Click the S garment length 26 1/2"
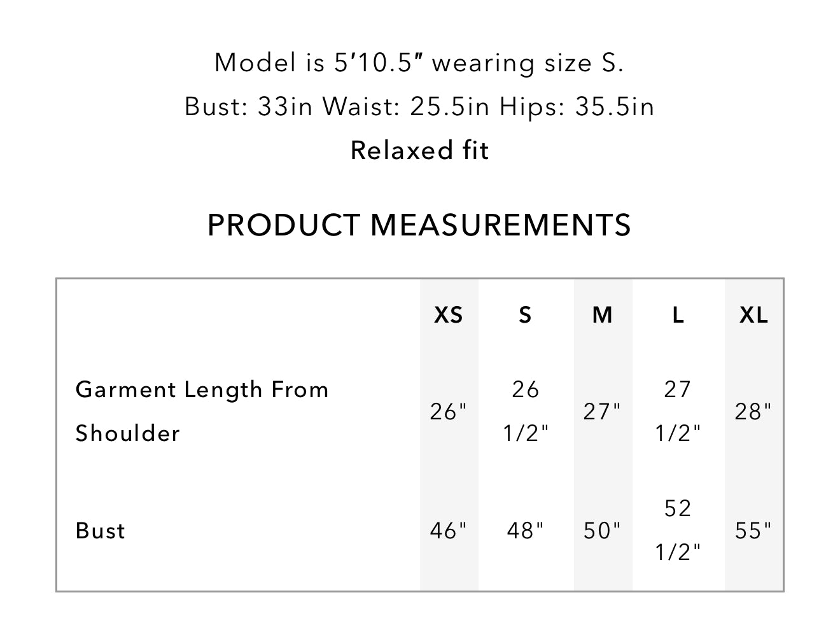 tap(526, 411)
